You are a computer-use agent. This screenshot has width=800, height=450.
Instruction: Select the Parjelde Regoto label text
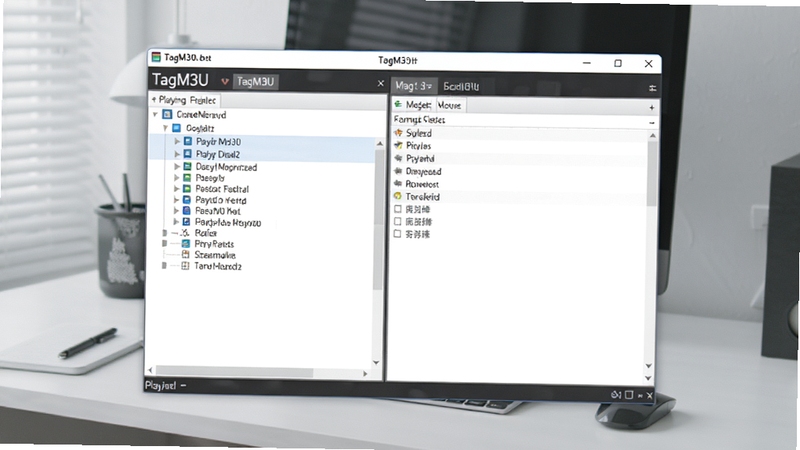(228, 222)
